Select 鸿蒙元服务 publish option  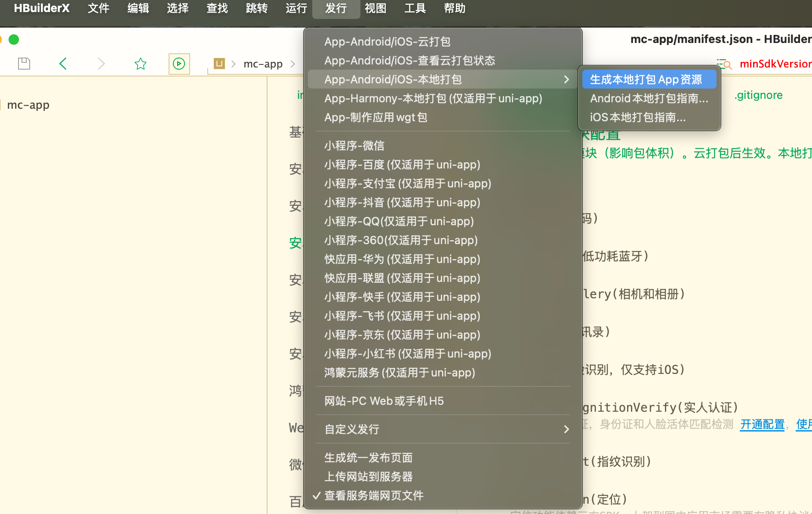click(x=443, y=373)
